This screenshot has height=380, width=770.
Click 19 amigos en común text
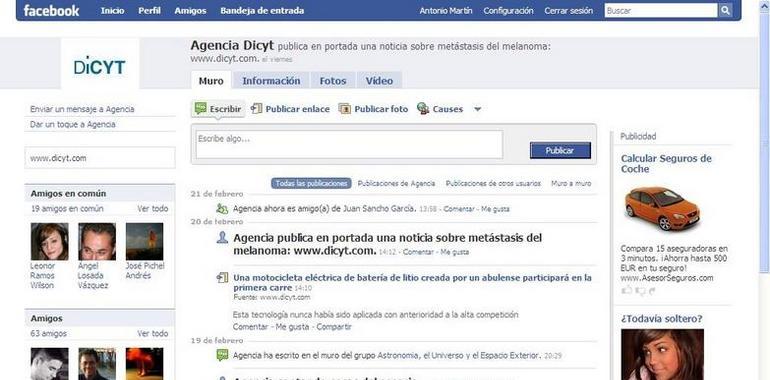tap(67, 209)
